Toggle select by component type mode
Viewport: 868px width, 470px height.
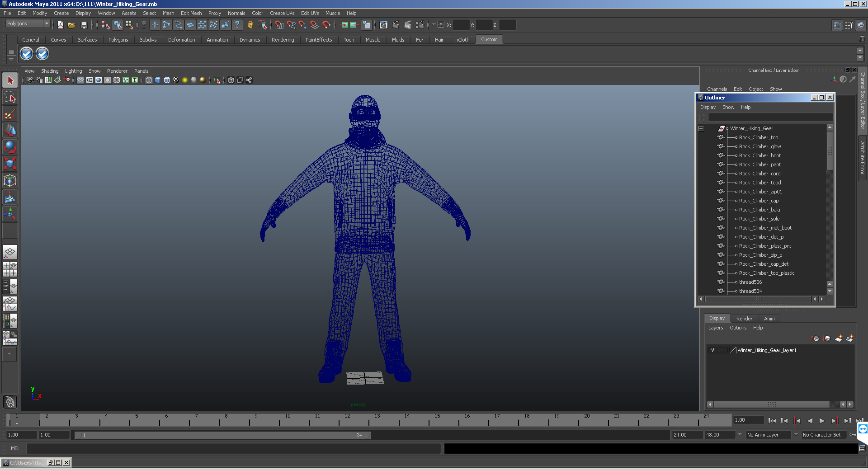[x=129, y=25]
